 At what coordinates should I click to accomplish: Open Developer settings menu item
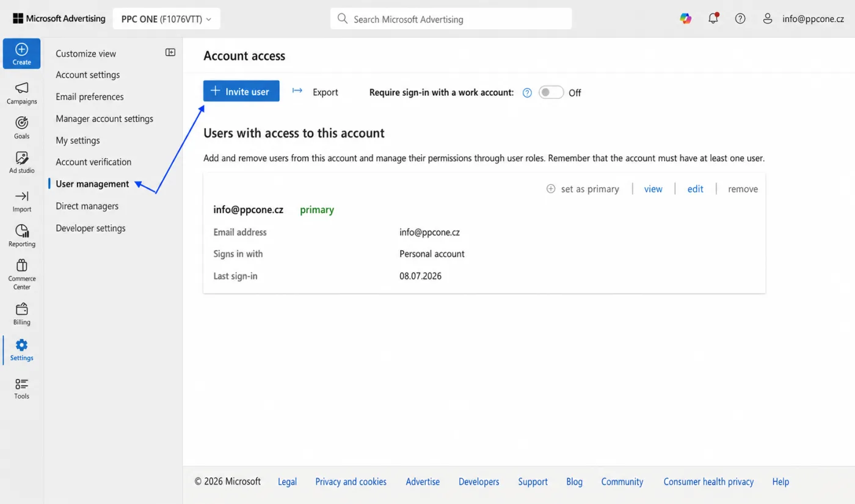pyautogui.click(x=90, y=228)
